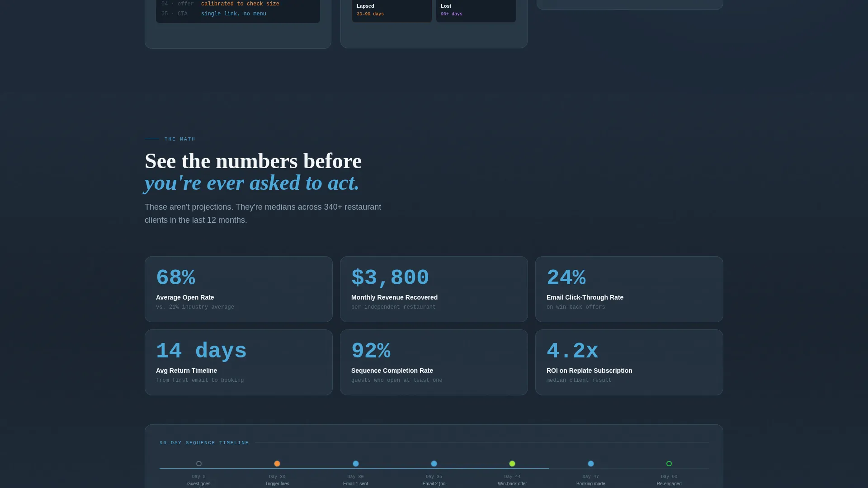Select the Re-engaged Day 90 timeline dot
Viewport: 868px width, 488px height.
pyautogui.click(x=669, y=464)
